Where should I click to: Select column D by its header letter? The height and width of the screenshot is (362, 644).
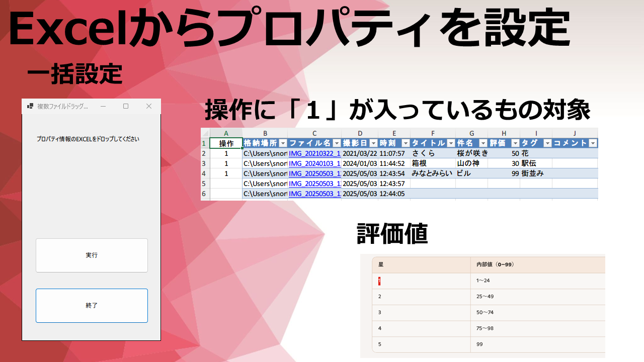pos(360,133)
